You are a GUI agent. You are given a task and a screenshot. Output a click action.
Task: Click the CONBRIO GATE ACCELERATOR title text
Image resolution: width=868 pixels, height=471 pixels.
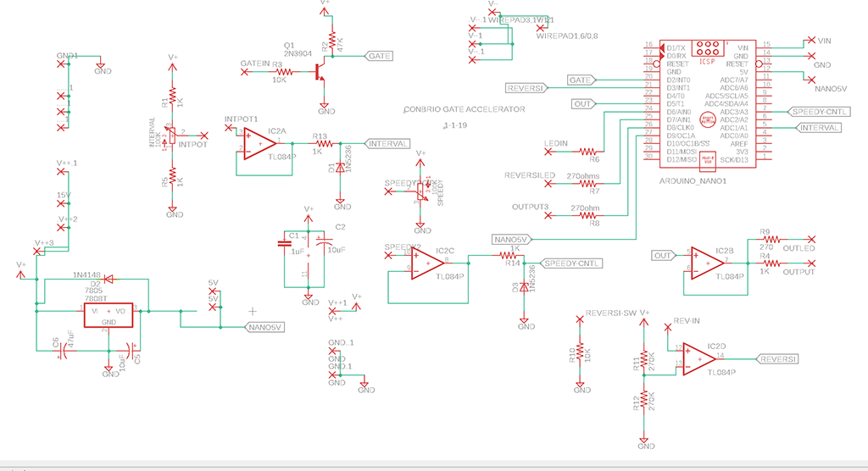(x=465, y=109)
